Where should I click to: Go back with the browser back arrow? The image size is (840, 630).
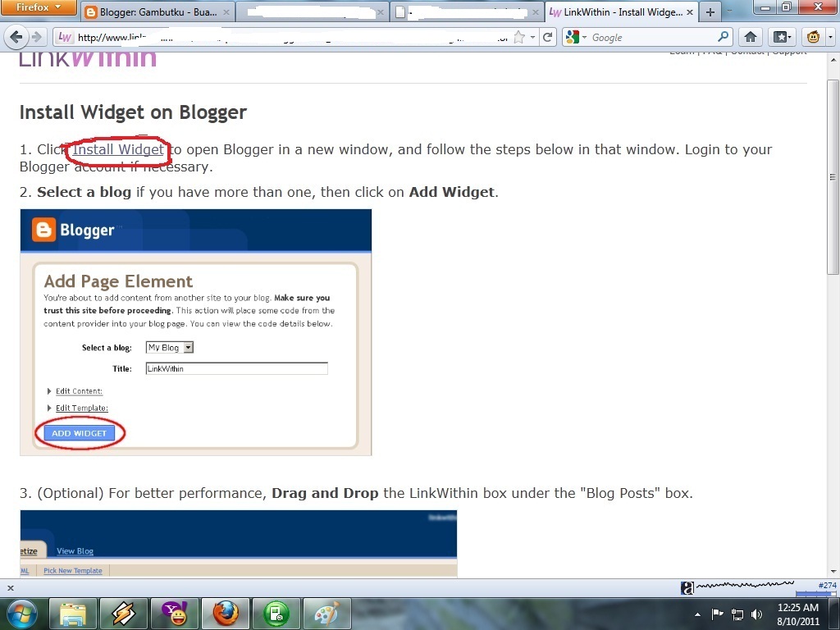point(16,37)
